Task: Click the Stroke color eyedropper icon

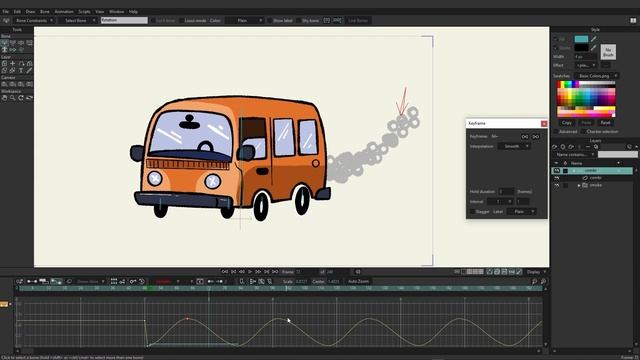Action: point(593,48)
